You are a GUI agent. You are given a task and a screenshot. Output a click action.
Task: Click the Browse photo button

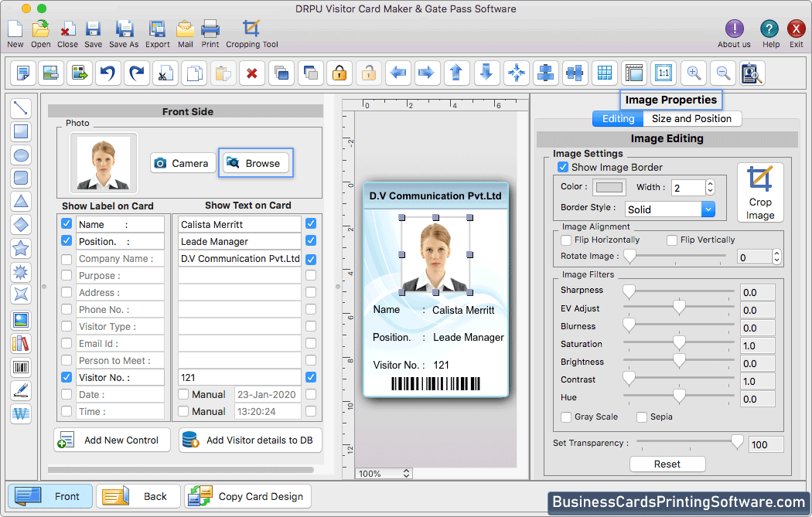click(255, 163)
